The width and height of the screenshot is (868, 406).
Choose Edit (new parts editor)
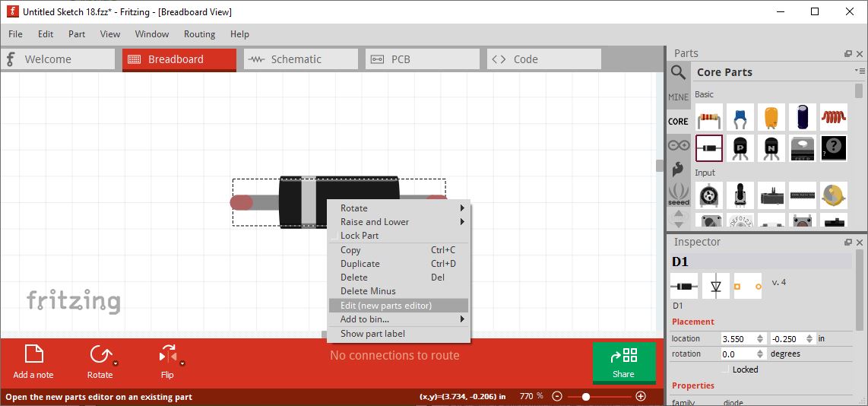tap(398, 305)
